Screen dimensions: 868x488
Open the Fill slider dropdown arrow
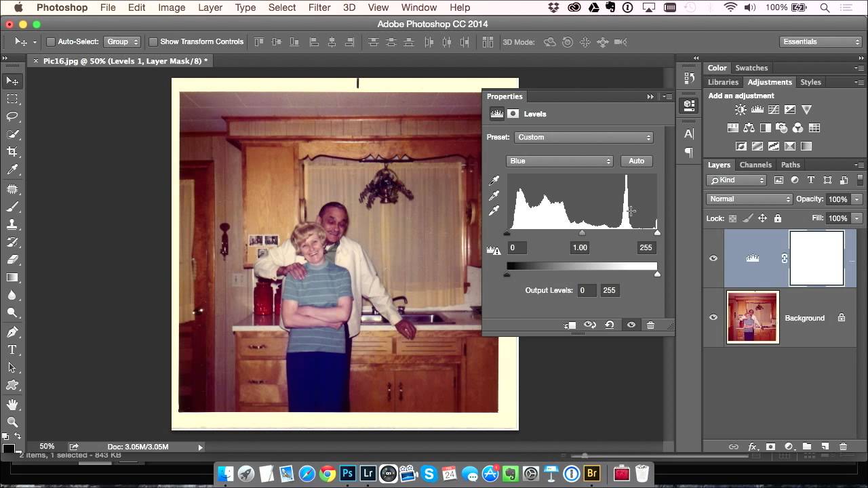857,218
